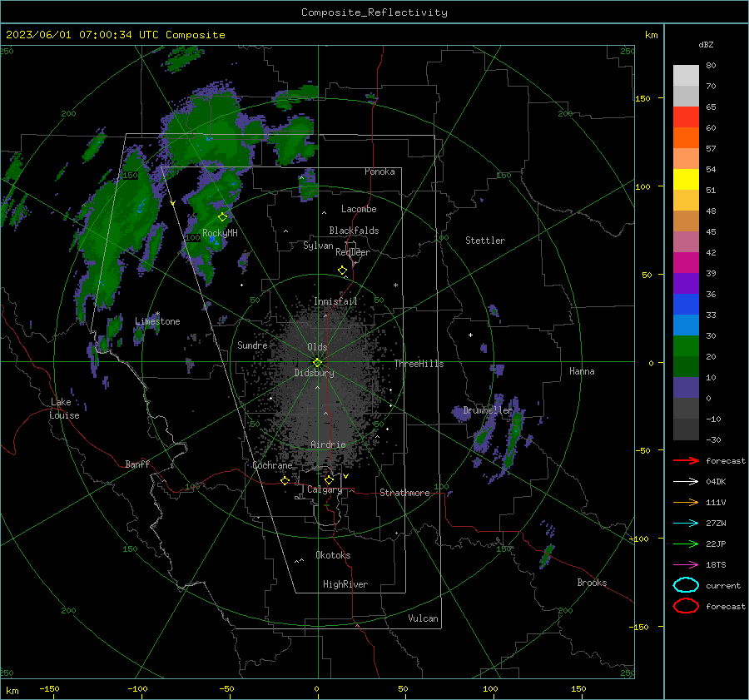Click the Hanna city label
Image resolution: width=749 pixels, height=700 pixels.
pos(582,371)
